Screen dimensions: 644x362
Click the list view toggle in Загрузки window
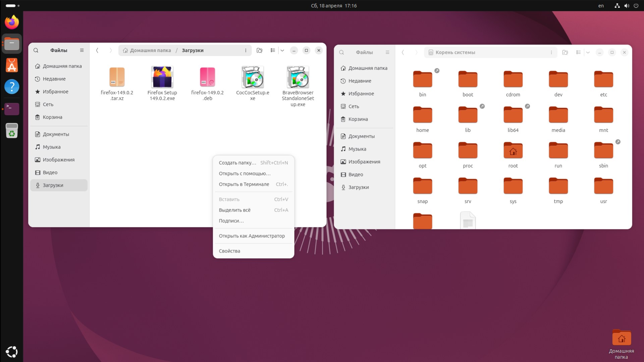273,50
